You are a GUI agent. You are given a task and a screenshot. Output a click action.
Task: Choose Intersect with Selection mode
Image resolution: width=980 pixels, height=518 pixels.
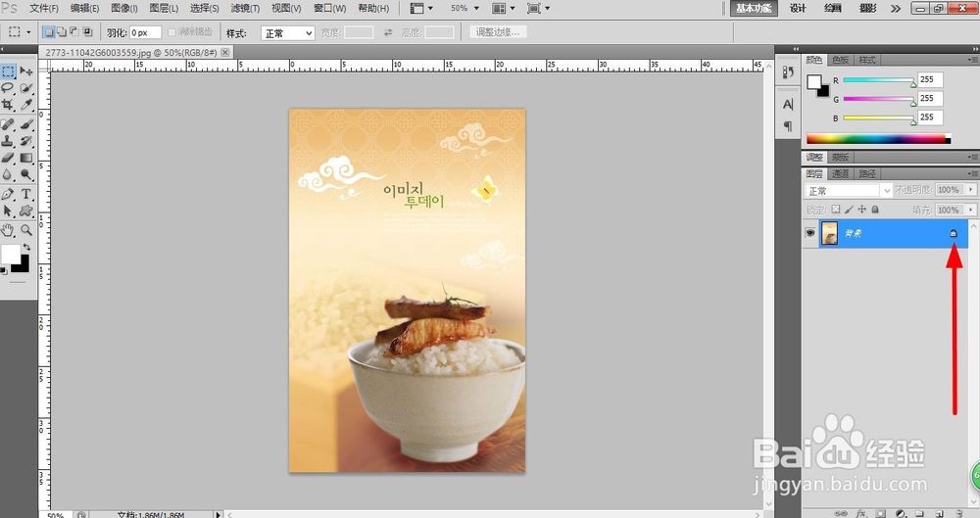(87, 32)
